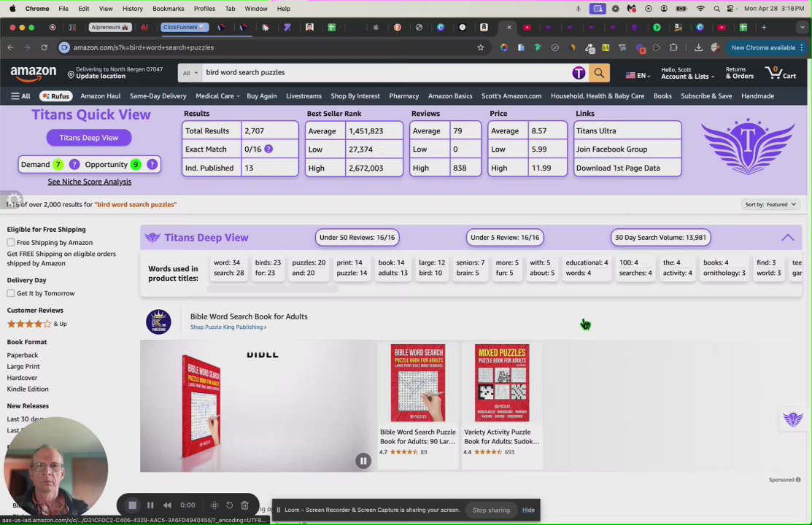Screen dimensions: 812x525
Task: Open the EN language selector
Action: tap(638, 76)
